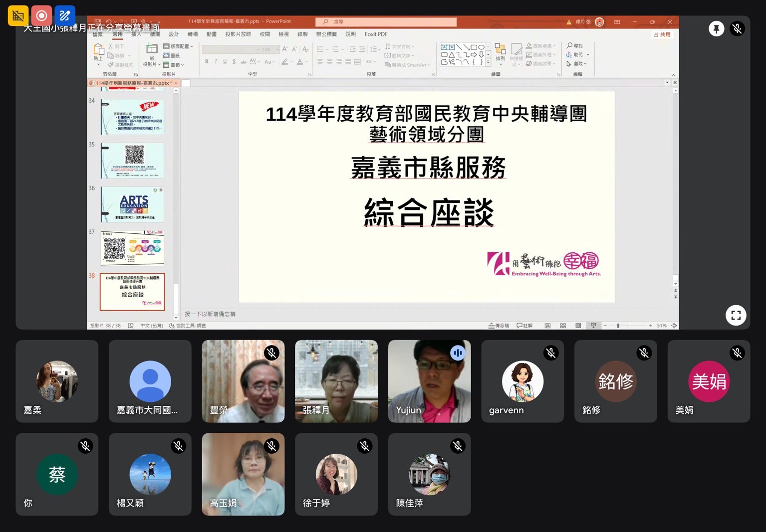Enter fullscreen for the shared screen
Screen dimensions: 766x532
pos(736,315)
